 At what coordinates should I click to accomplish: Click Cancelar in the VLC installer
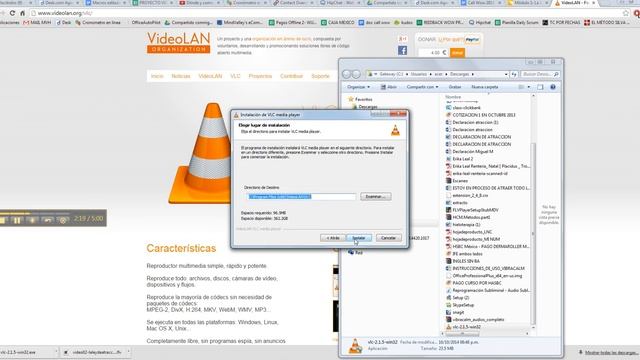tap(388, 238)
